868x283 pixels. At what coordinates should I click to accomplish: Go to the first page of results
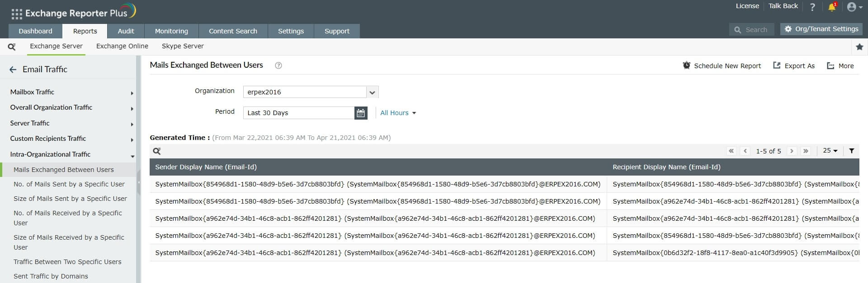tap(731, 151)
